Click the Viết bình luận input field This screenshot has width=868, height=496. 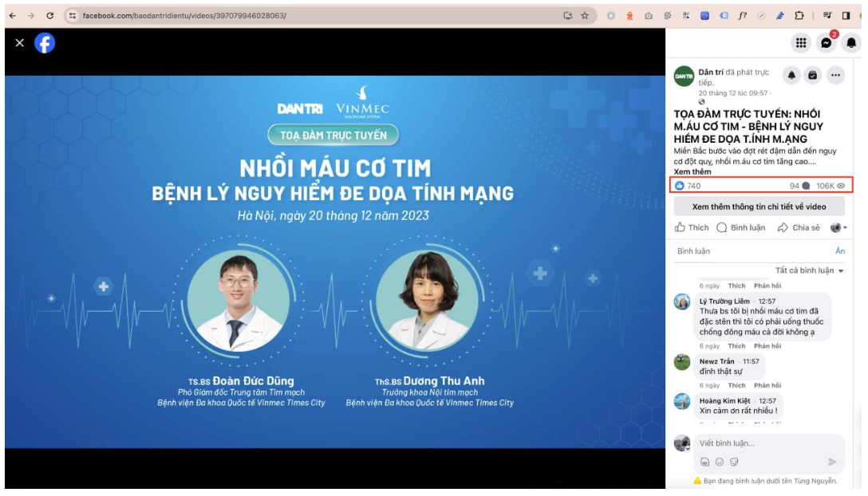769,443
